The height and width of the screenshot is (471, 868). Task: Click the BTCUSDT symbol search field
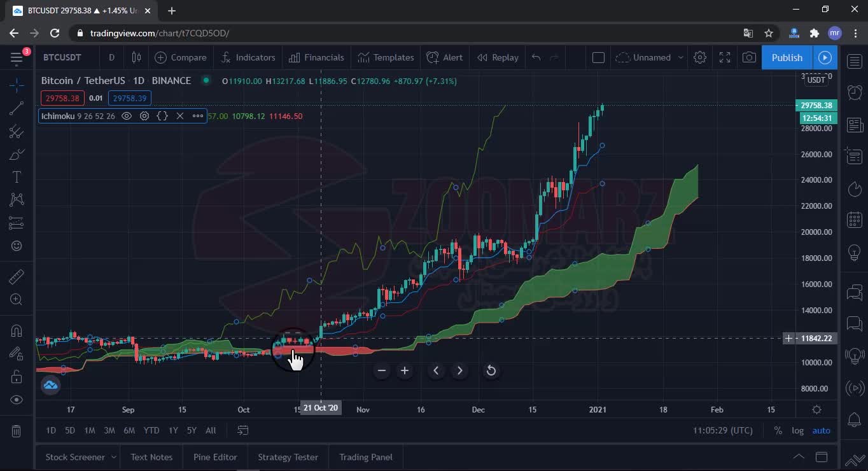coord(62,57)
